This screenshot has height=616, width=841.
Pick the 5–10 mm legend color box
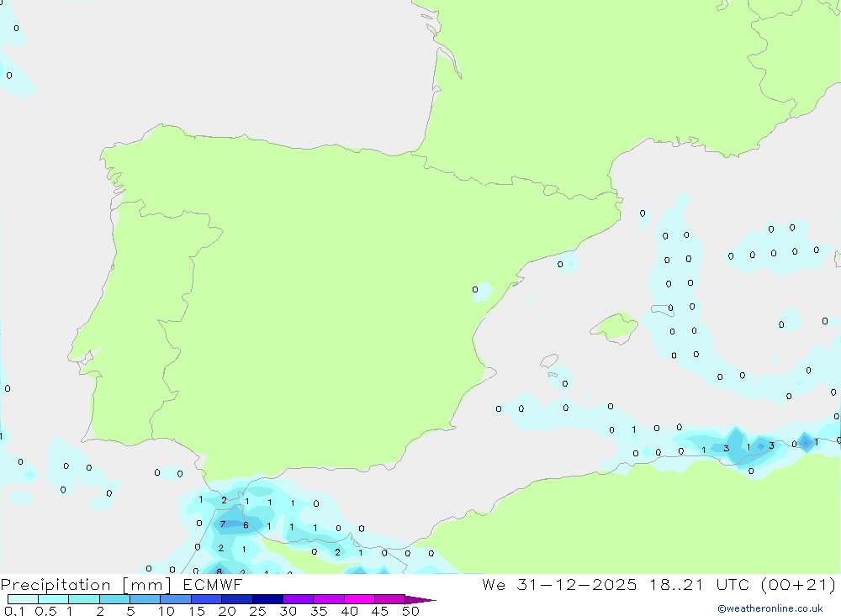[x=145, y=599]
